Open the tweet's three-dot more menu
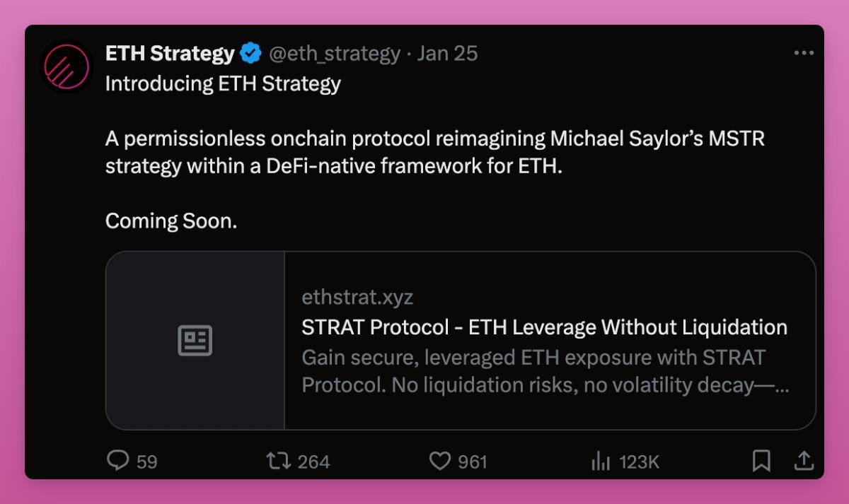This screenshot has width=849, height=504. pyautogui.click(x=804, y=53)
